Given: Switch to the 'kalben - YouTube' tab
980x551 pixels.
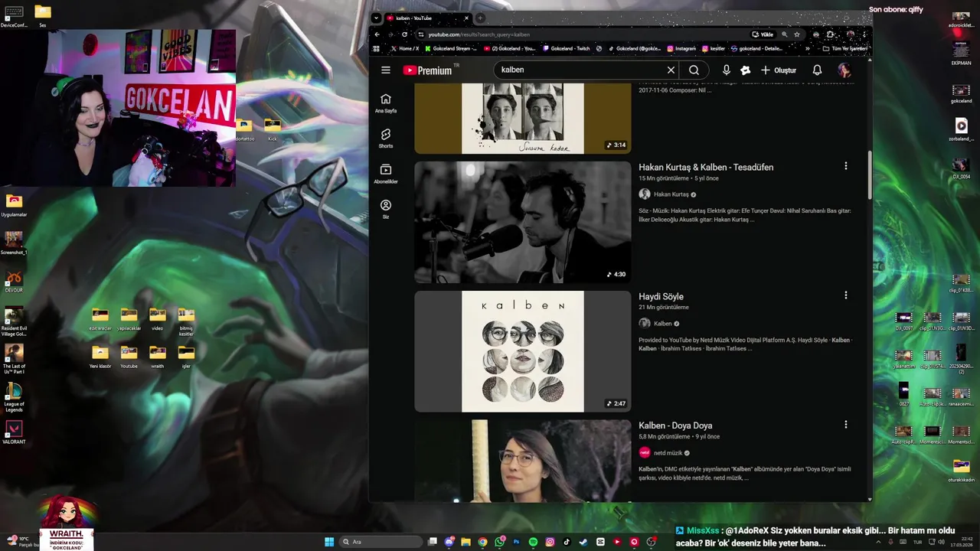Looking at the screenshot, I should 427,18.
